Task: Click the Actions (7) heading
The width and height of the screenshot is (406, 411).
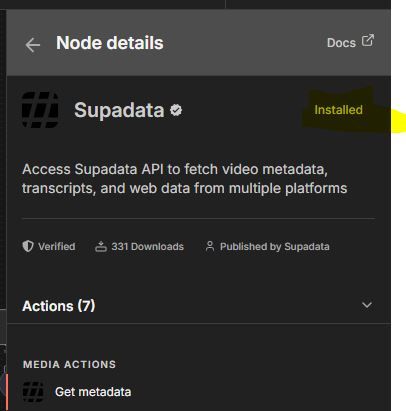Action: tap(59, 306)
